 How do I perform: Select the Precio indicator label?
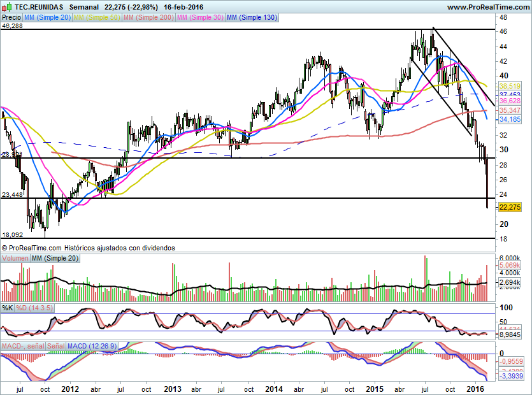[x=11, y=18]
